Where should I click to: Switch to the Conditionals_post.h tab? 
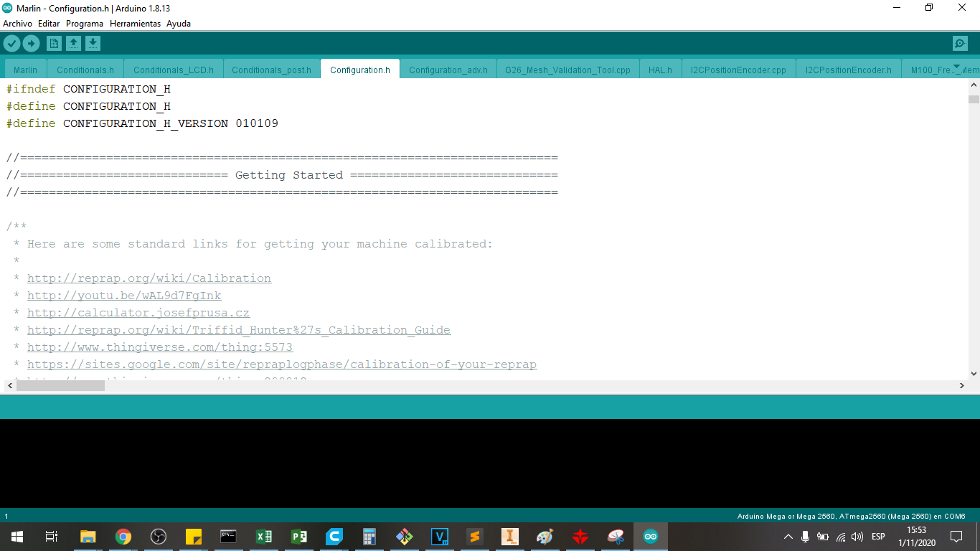click(272, 70)
